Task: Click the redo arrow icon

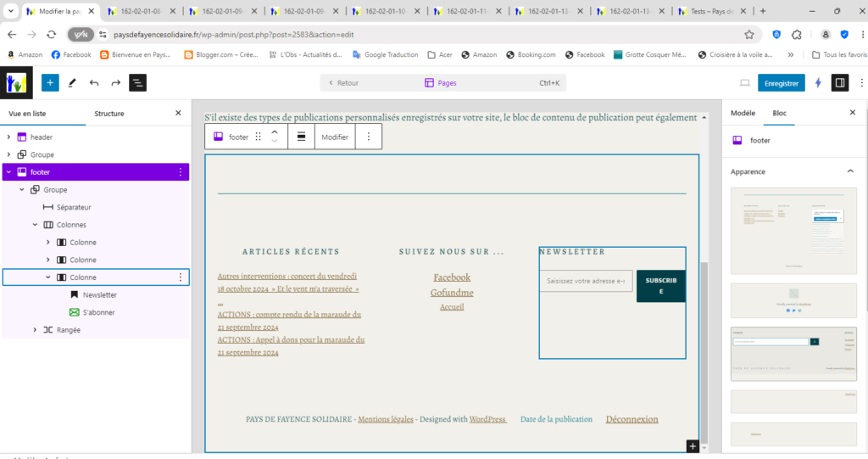Action: tap(115, 83)
